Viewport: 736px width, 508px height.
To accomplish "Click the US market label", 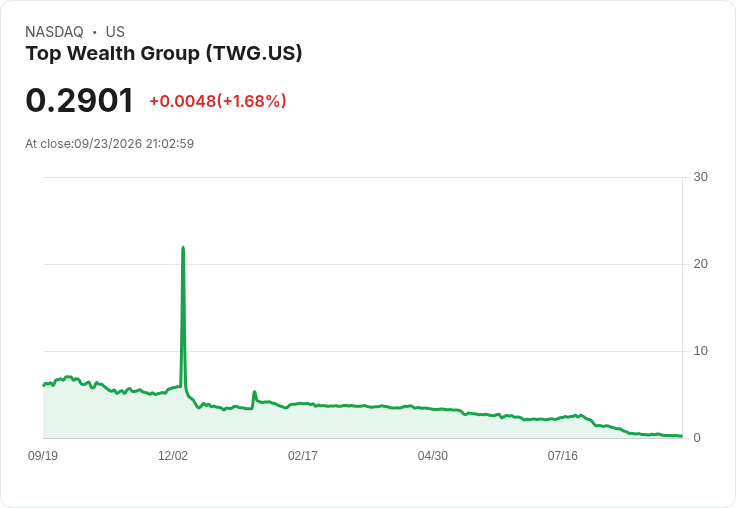I will pos(115,32).
